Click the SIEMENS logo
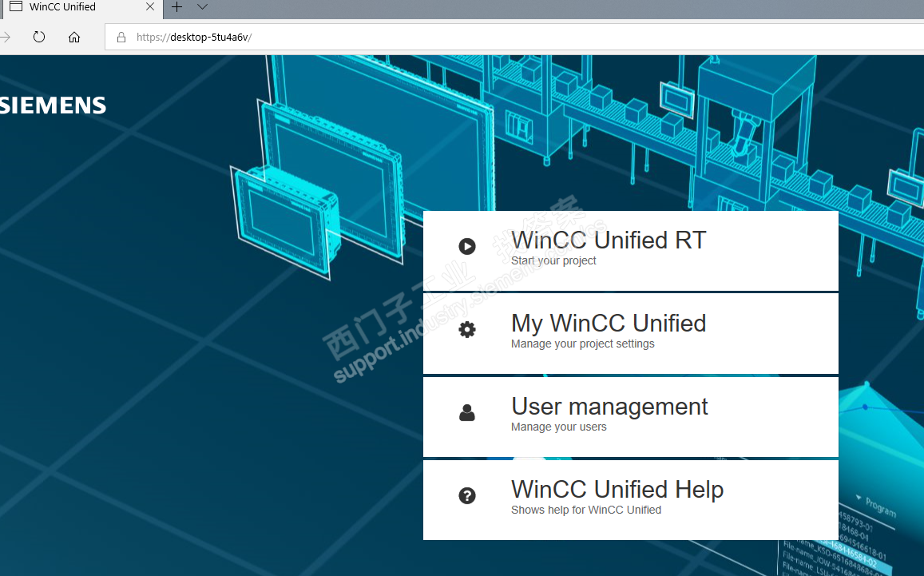This screenshot has width=924, height=576. click(53, 105)
